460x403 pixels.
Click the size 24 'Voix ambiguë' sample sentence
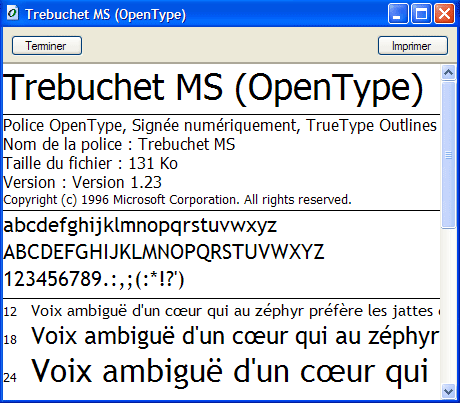click(230, 372)
